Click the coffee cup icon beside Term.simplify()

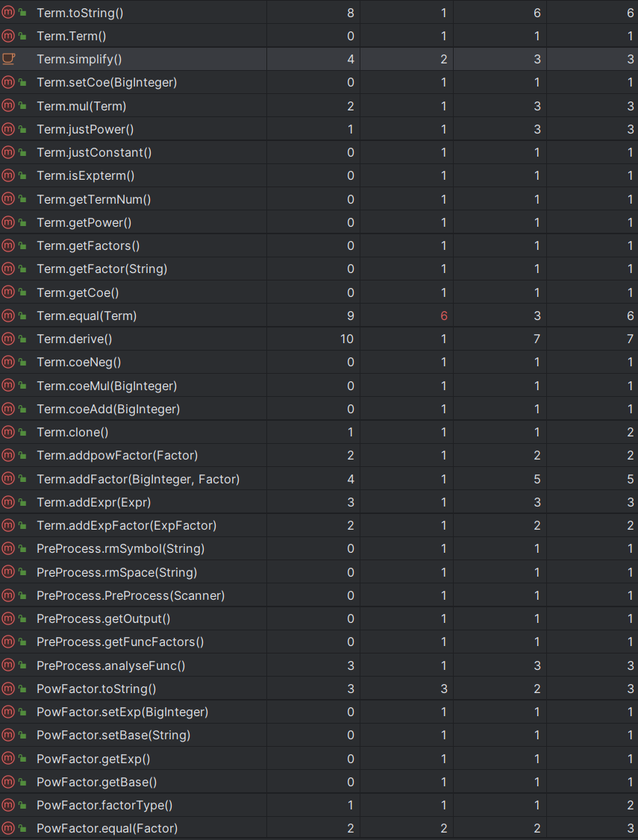[x=8, y=59]
